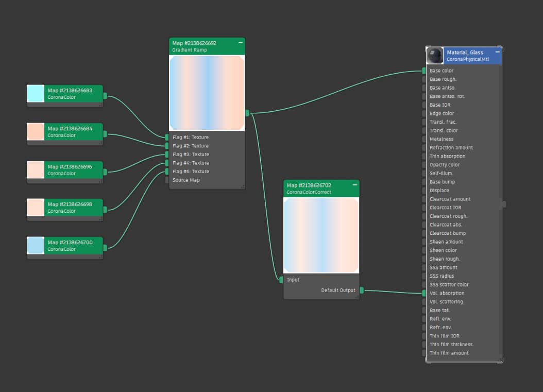This screenshot has height=392, width=543.
Task: Click output socket of Map #2138626683
Action: (x=105, y=96)
